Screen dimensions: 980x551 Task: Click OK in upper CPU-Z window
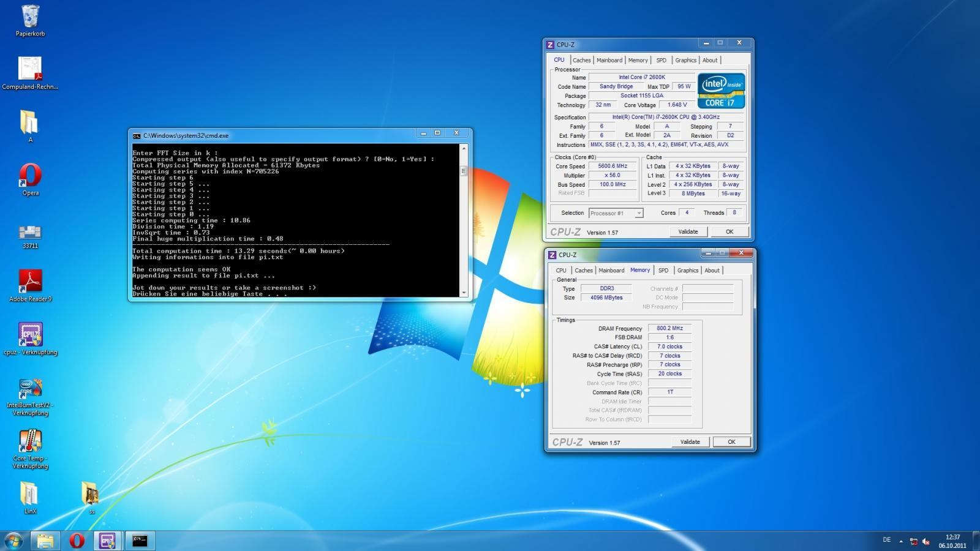729,231
